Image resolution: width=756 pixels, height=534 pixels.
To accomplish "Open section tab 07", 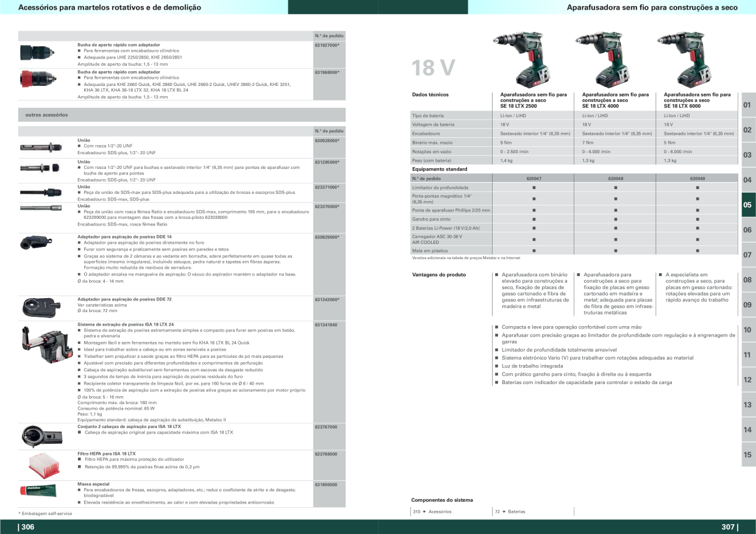I will [x=748, y=255].
